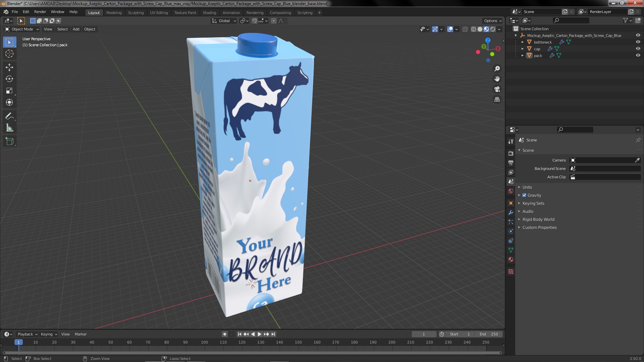Click the timeline frame 1 playhead marker
The height and width of the screenshot is (362, 644).
tap(18, 342)
